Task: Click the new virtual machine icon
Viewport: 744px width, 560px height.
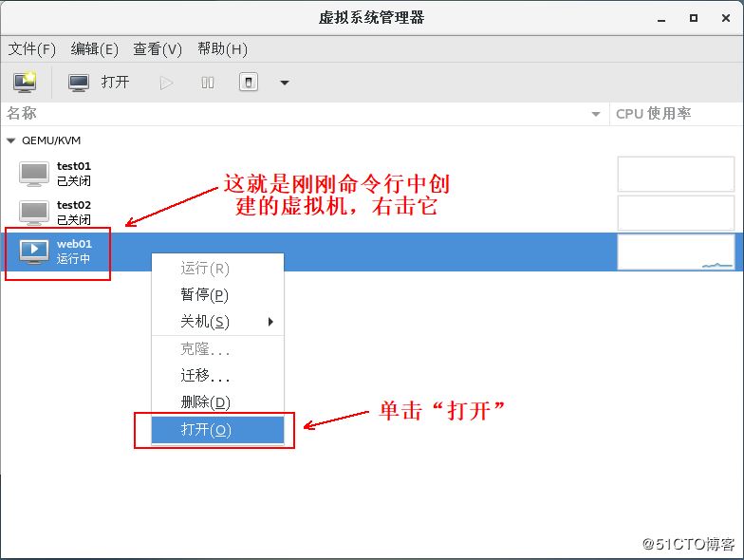Action: pyautogui.click(x=25, y=83)
